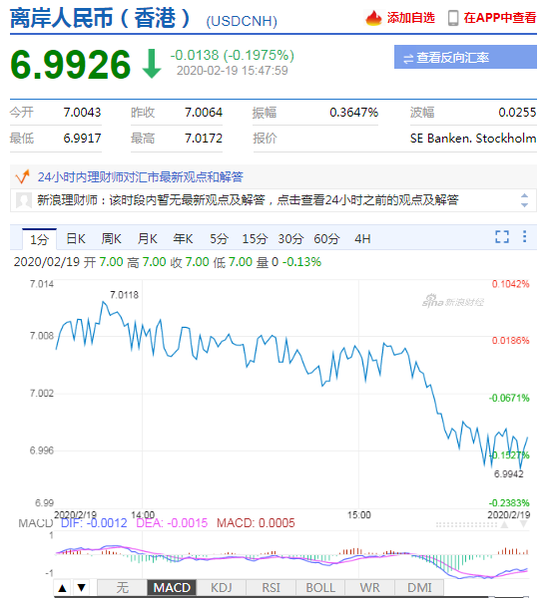Select the MACD indicator button
This screenshot has height=598, width=550.
click(x=172, y=588)
